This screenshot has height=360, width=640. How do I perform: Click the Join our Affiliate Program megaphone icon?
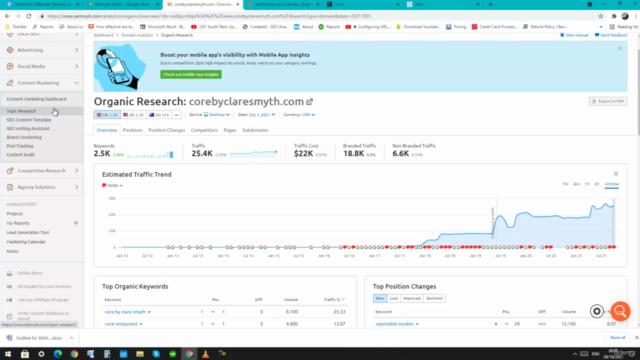point(9,300)
